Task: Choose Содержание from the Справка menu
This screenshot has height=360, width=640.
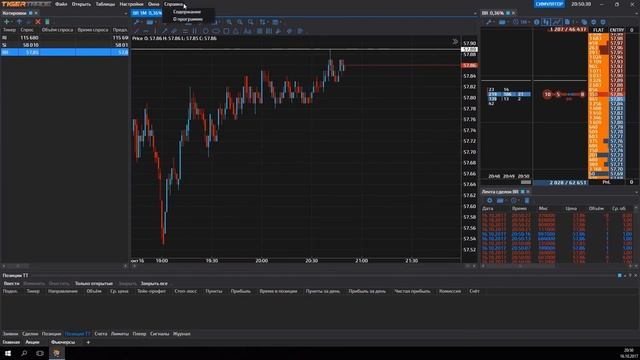Action: [x=187, y=12]
